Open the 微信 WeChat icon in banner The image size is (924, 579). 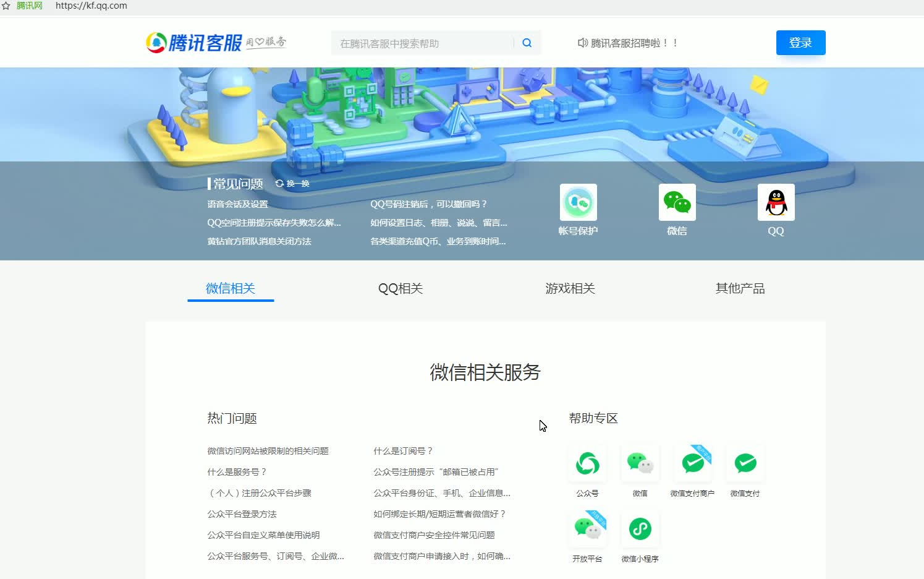point(677,202)
